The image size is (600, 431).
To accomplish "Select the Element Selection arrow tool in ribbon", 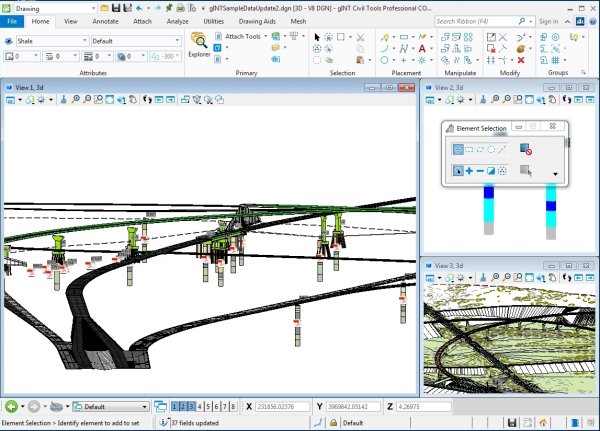I will tap(318, 37).
